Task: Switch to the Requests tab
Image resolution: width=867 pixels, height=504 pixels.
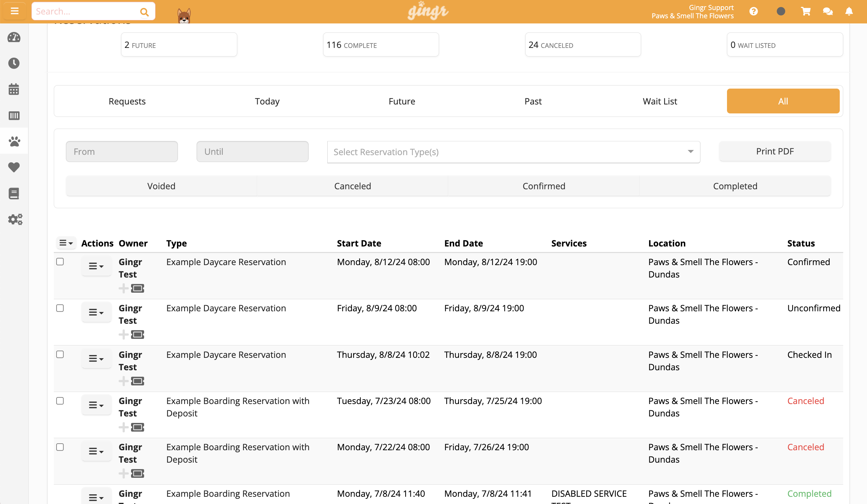Action: click(127, 101)
